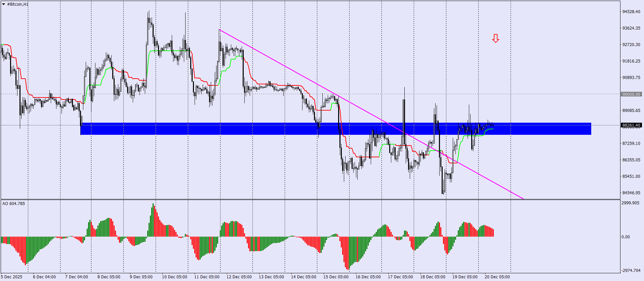Click the 84546.95 price scale value

(x=631, y=193)
